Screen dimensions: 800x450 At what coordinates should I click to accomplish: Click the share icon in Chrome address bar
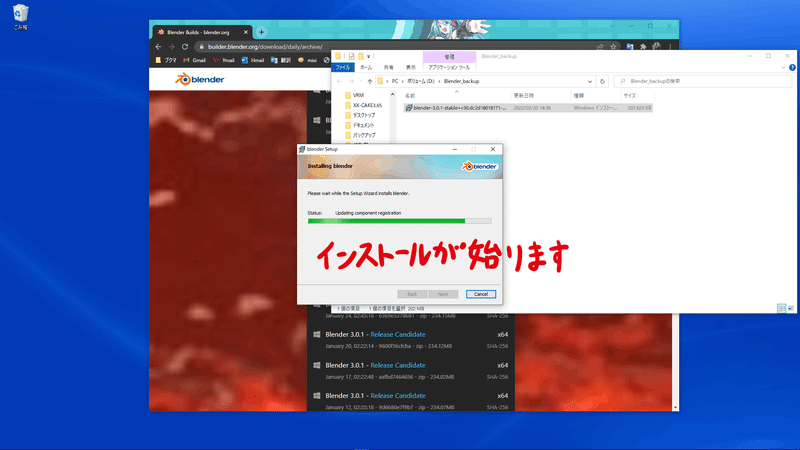pos(600,46)
